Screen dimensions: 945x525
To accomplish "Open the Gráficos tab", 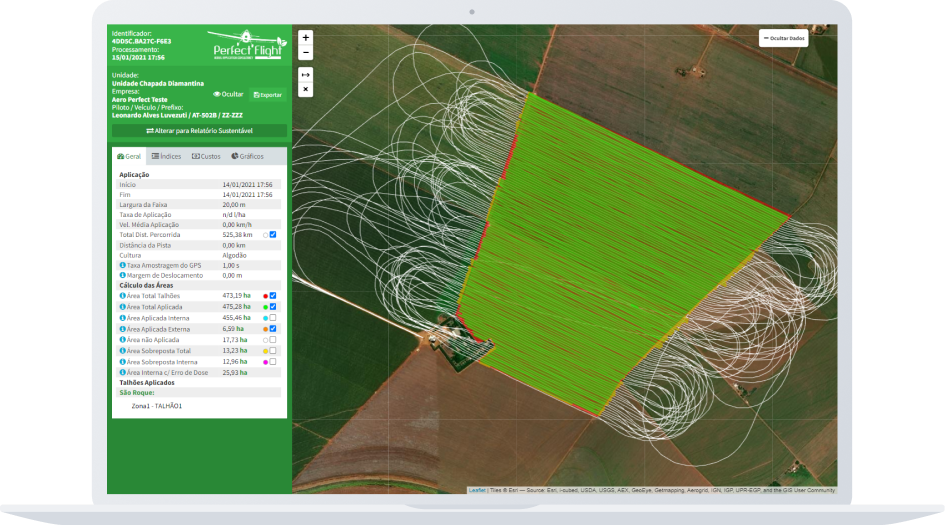I will point(247,156).
